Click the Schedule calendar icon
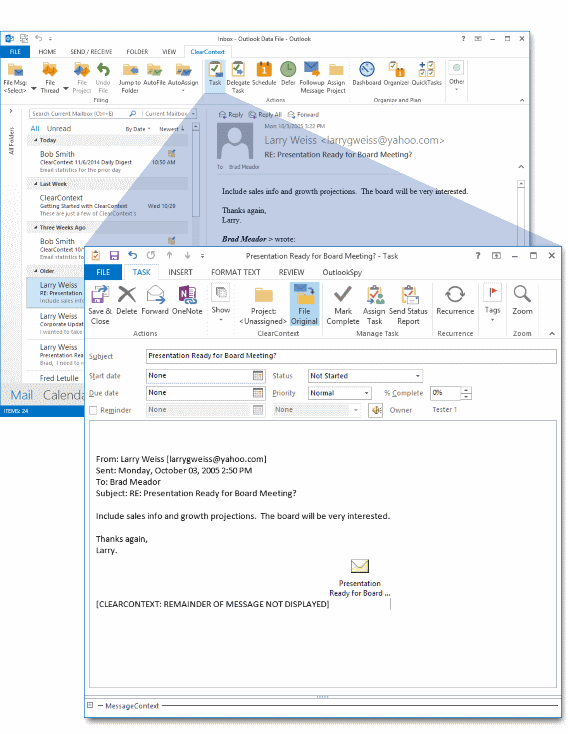The image size is (568, 734). (264, 74)
